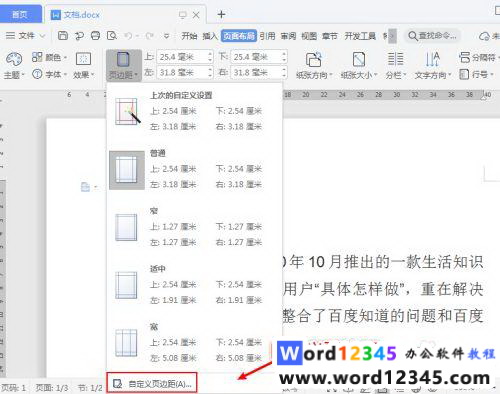Image resolution: width=500 pixels, height=394 pixels.
Task: Open 自定义页边距(A)... custom margins dialog
Action: pyautogui.click(x=152, y=384)
